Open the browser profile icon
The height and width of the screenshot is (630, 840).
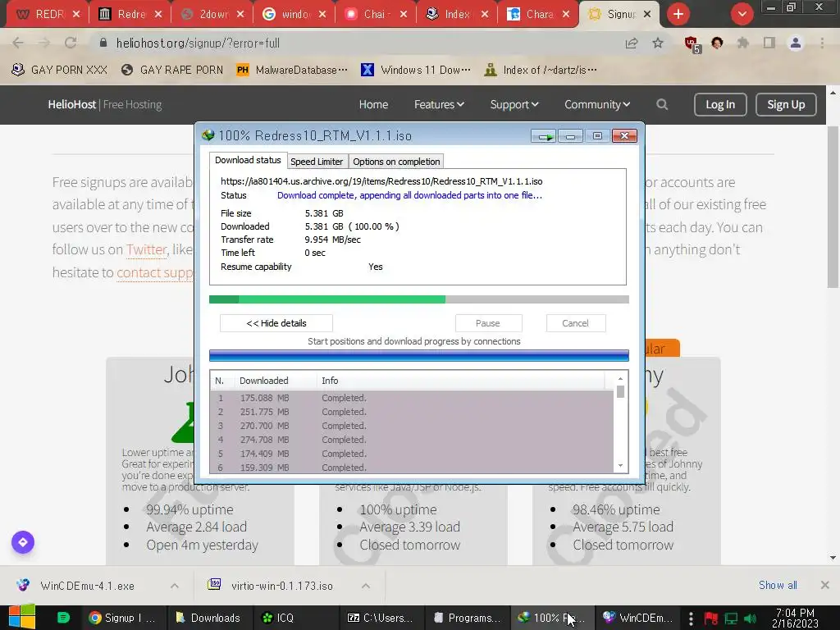(796, 43)
